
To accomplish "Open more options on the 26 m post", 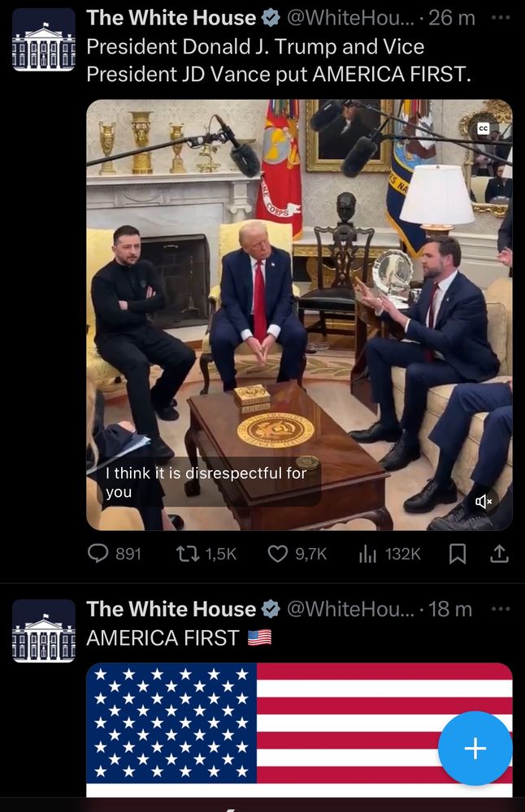I will (500, 18).
